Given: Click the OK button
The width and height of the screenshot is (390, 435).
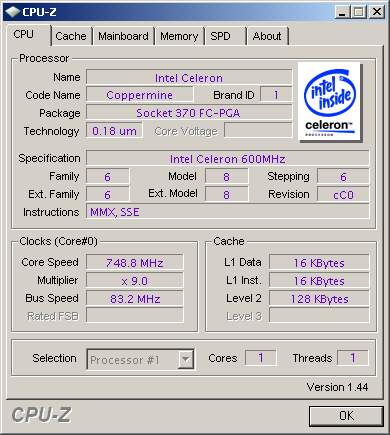Looking at the screenshot, I should (346, 416).
